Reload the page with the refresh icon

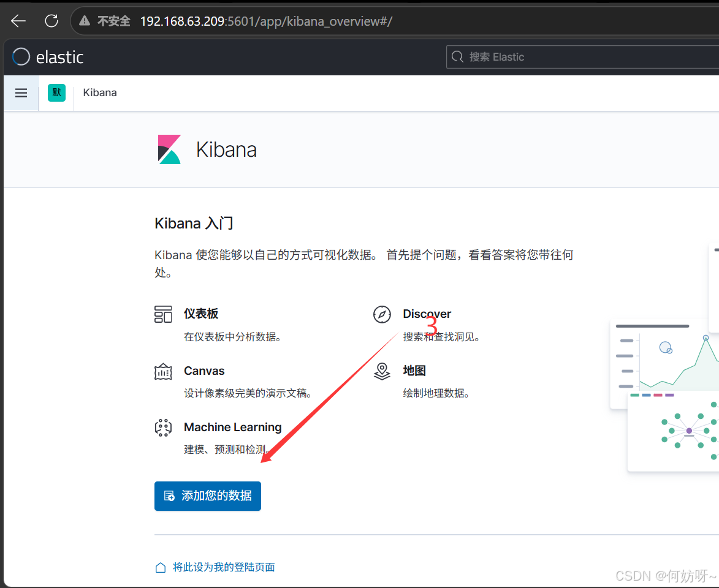(x=51, y=21)
